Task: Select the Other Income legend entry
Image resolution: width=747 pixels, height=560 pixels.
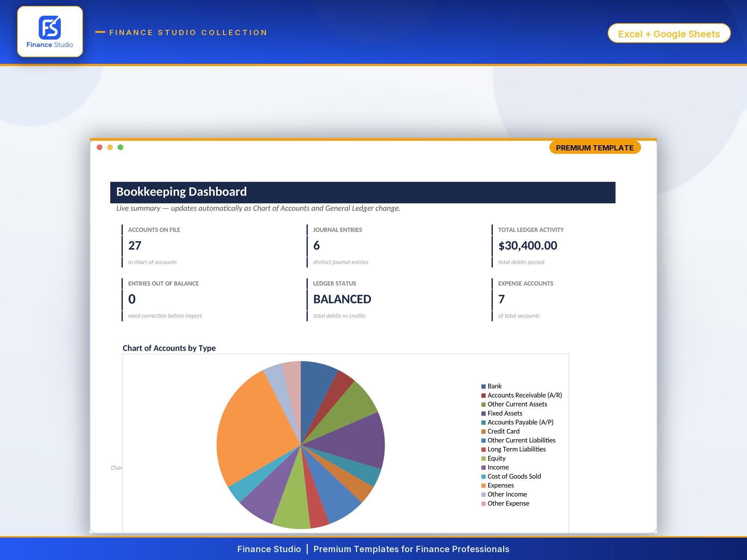Action: tap(504, 494)
